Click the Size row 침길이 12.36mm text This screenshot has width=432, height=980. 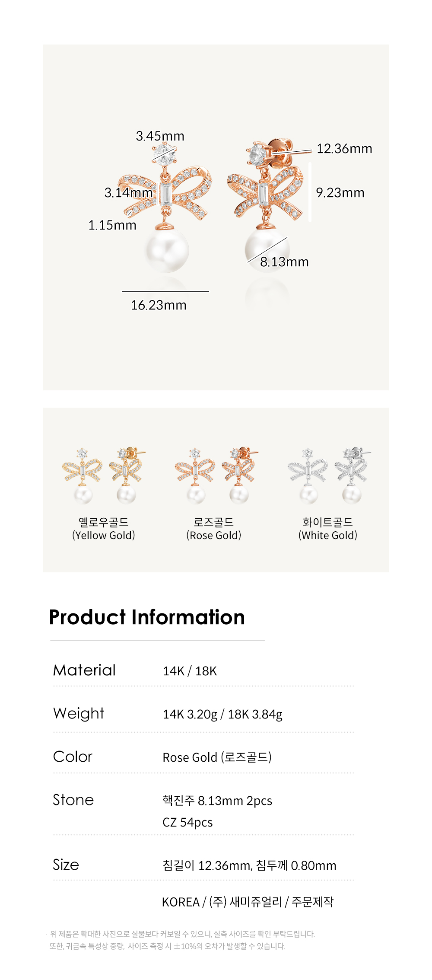coord(207,865)
